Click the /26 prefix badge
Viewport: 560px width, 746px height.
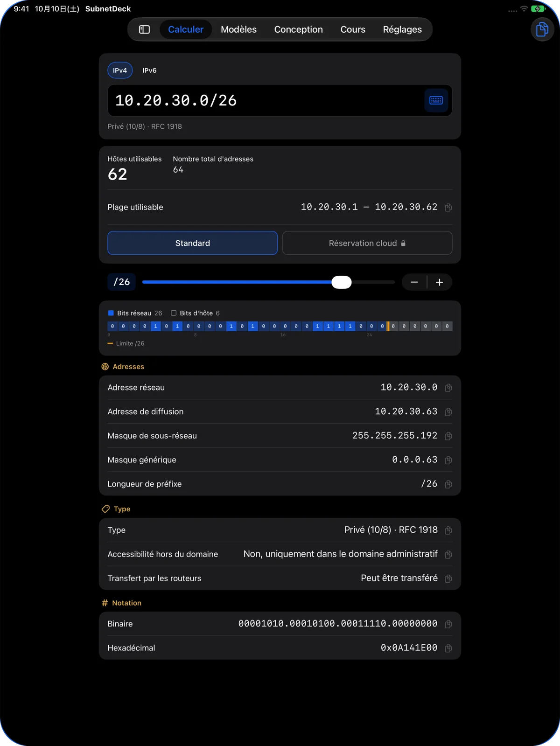tap(122, 282)
